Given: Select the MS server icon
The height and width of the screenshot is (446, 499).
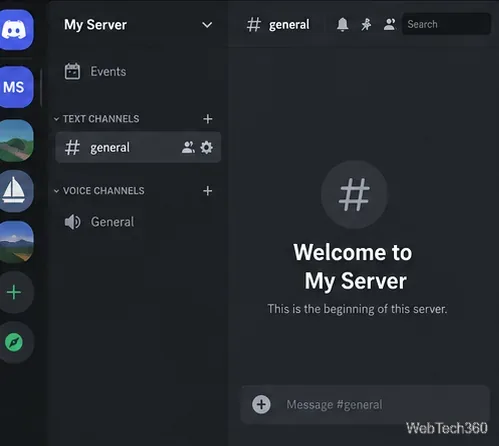Looking at the screenshot, I should [x=15, y=87].
